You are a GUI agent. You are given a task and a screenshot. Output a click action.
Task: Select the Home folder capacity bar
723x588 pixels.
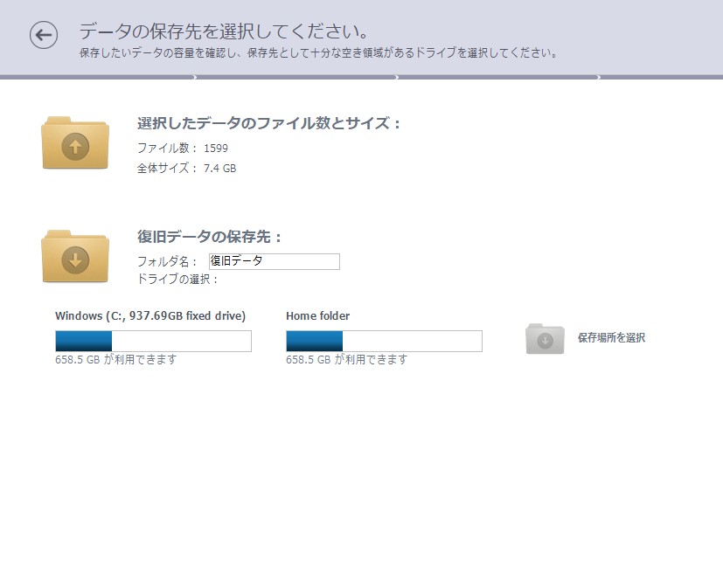(x=384, y=341)
